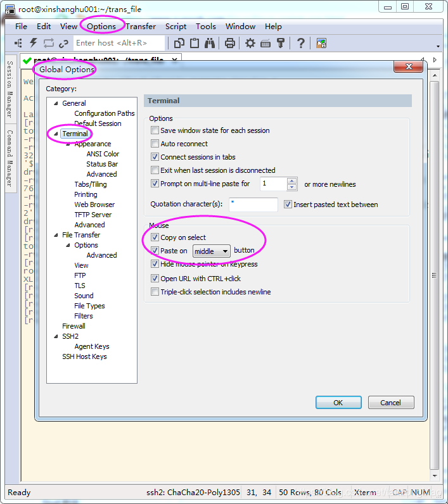Screen dimensions: 448x504
Task: Select ANSI Color in category tree
Action: (x=103, y=154)
